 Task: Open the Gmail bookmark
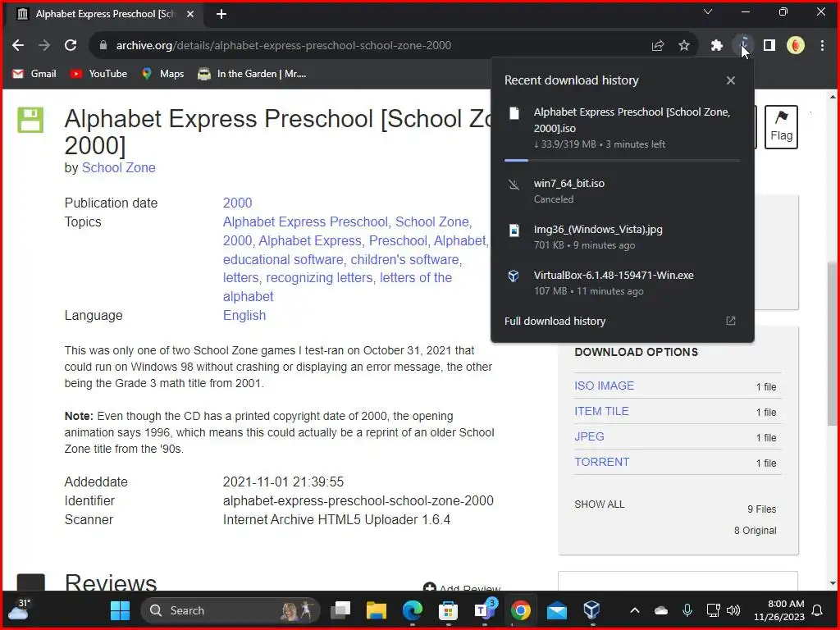tap(34, 74)
